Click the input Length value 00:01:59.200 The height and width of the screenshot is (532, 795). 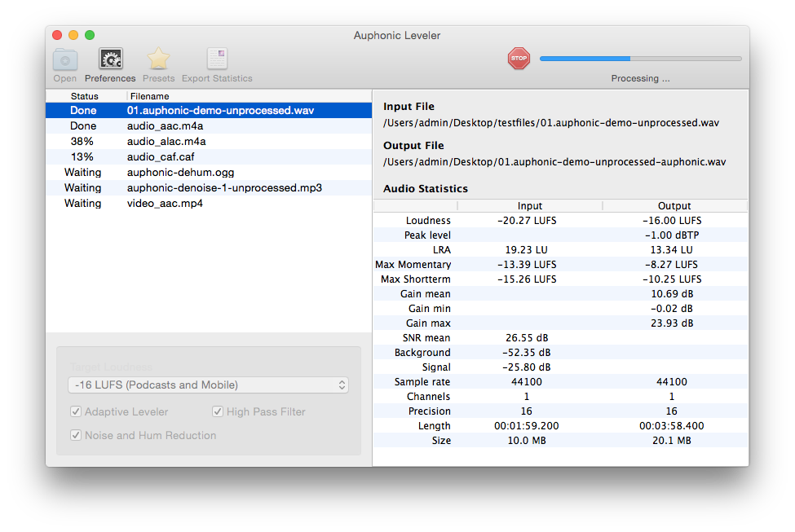click(527, 425)
